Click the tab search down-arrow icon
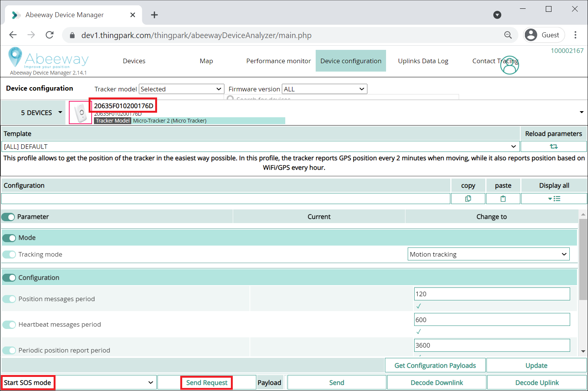 pos(497,15)
